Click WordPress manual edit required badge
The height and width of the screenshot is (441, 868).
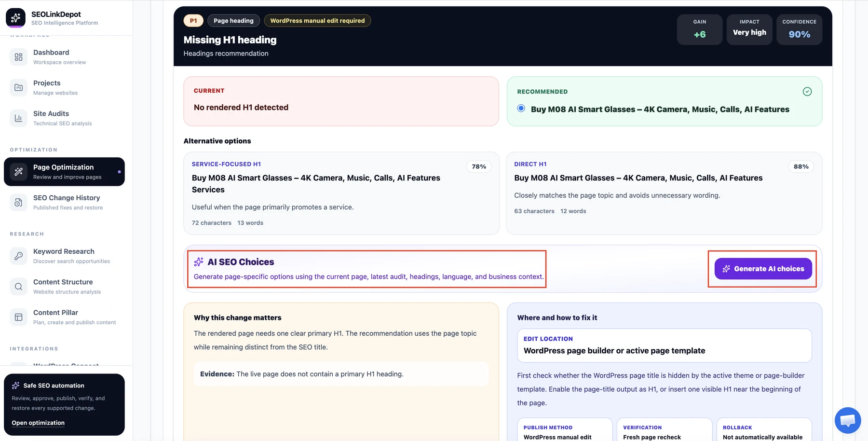pos(317,21)
